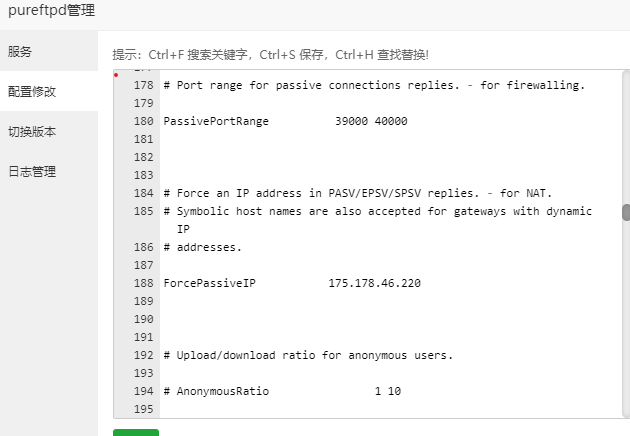Click the red marker dot in gutter
This screenshot has height=436, width=630.
click(x=116, y=75)
